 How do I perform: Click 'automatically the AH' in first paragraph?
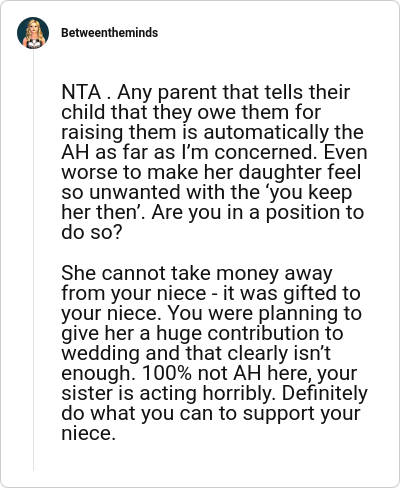(212, 142)
